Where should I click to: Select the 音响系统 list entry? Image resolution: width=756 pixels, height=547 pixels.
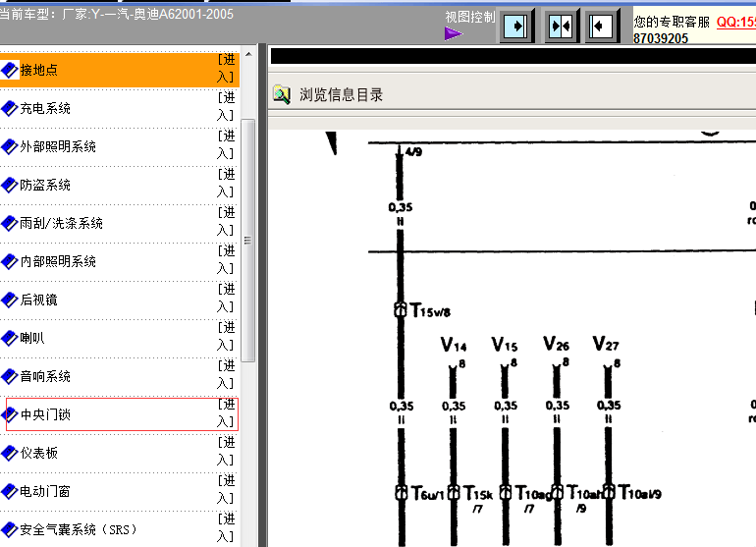coord(120,376)
